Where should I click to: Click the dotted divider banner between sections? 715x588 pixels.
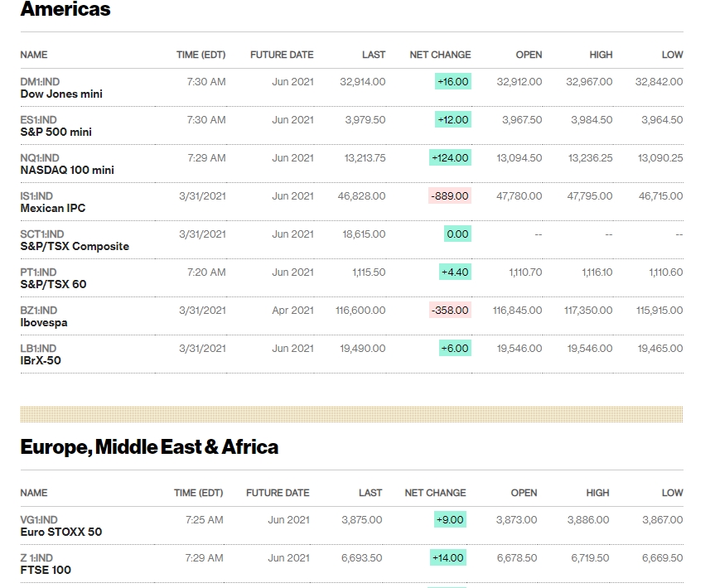351,414
